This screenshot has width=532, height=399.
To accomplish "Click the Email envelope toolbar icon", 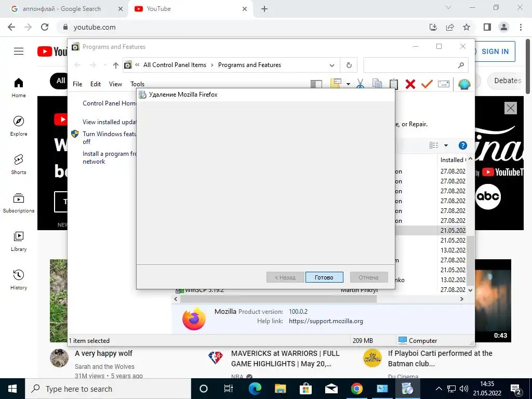I will (444, 84).
